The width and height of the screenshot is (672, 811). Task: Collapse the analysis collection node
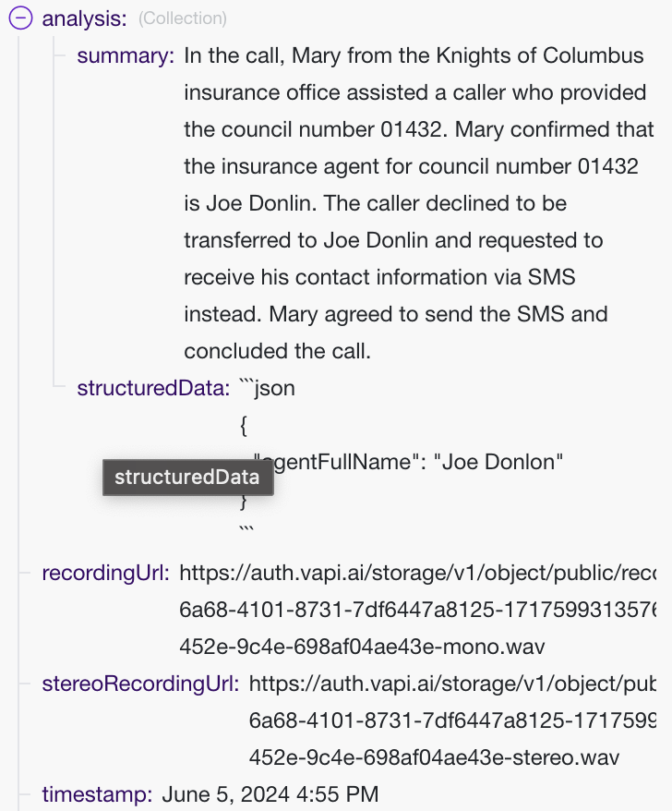21,18
